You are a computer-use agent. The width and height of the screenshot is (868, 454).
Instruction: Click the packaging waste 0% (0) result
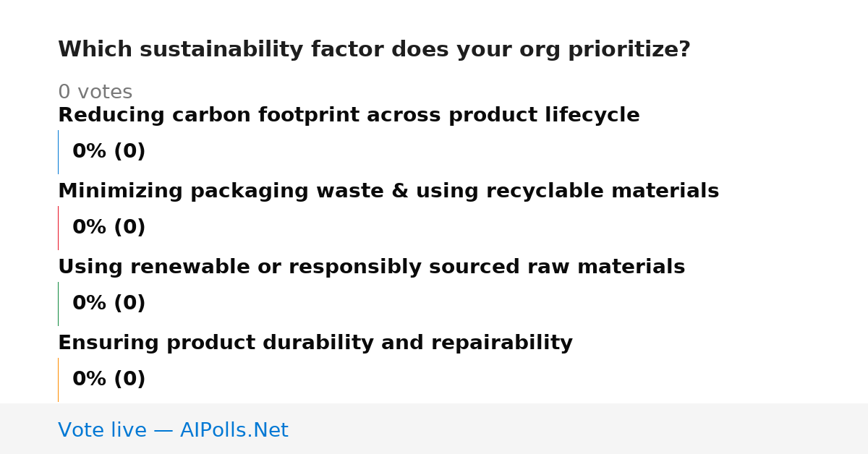109,228
